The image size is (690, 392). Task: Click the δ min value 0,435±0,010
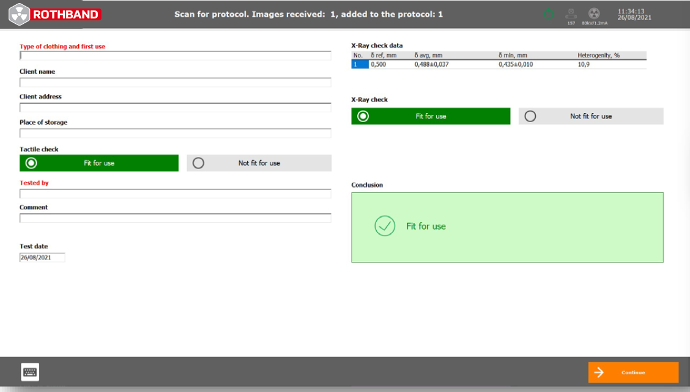516,64
